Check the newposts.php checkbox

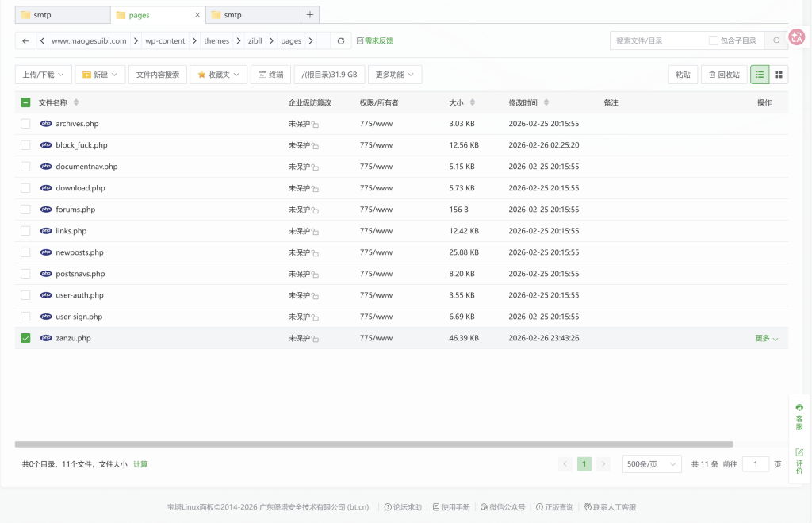pyautogui.click(x=25, y=252)
